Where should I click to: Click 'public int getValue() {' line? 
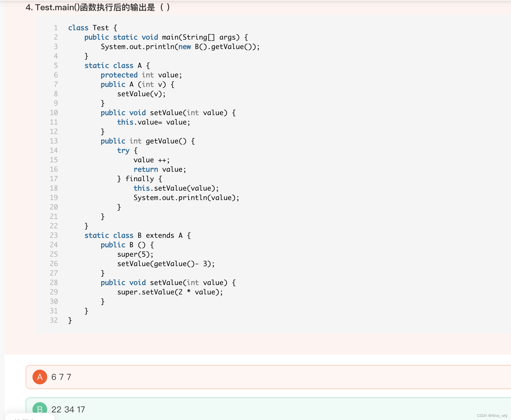point(148,141)
